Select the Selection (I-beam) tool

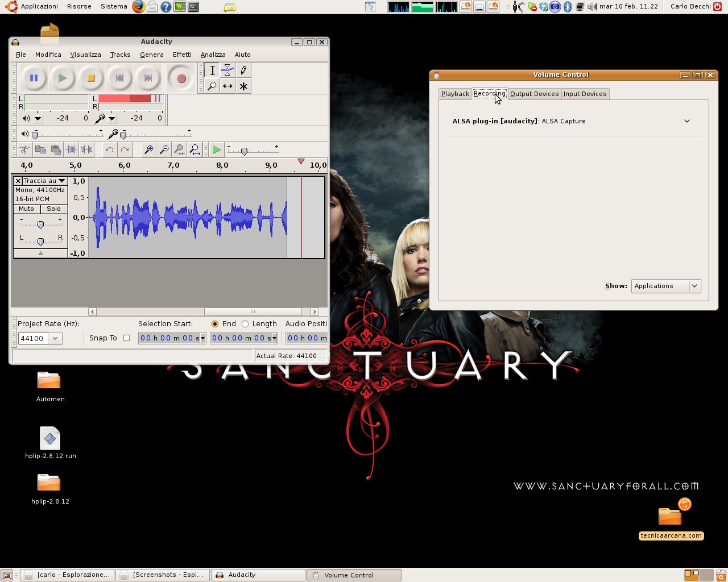click(212, 70)
